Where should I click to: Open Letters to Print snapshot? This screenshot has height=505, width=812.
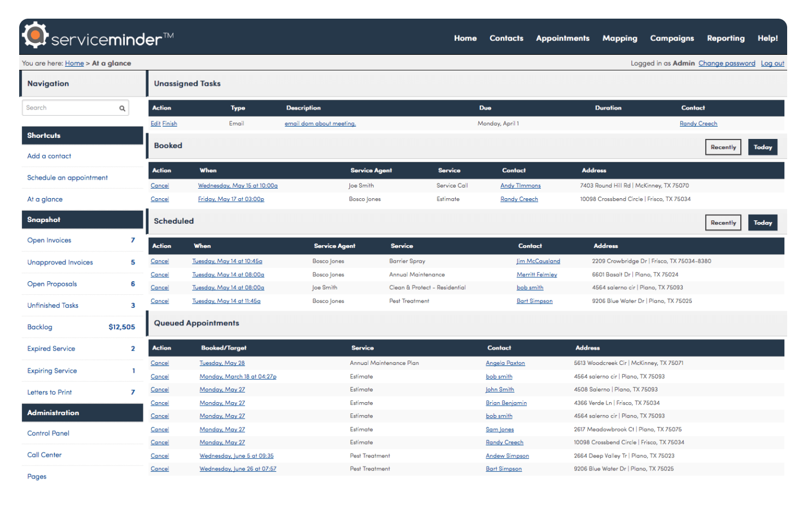click(x=49, y=393)
